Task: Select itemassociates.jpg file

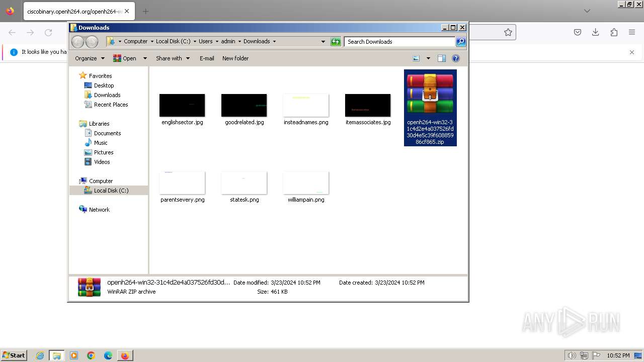Action: pos(368,109)
